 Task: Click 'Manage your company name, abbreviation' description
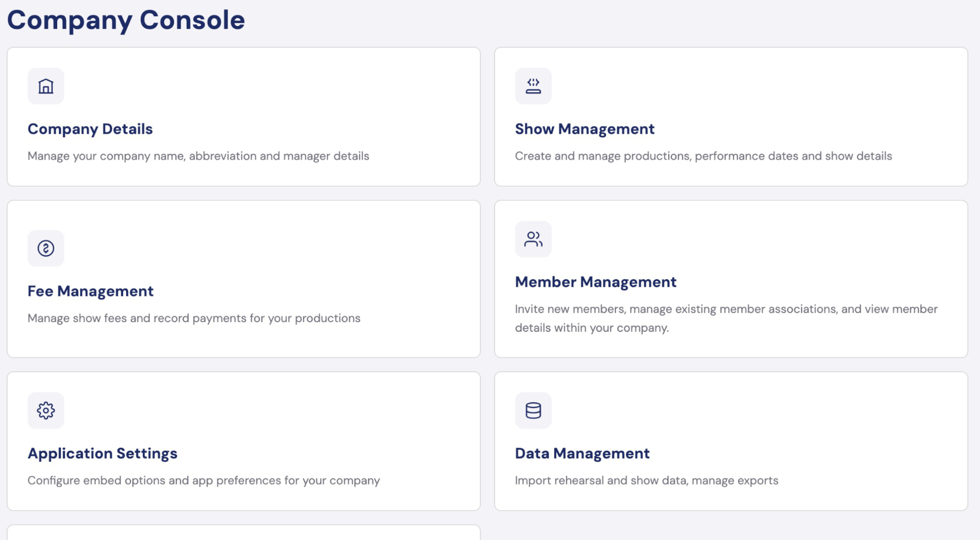click(198, 156)
